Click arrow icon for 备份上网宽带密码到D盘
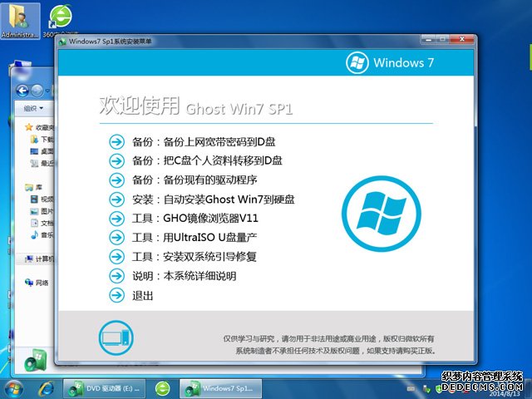 116,142
